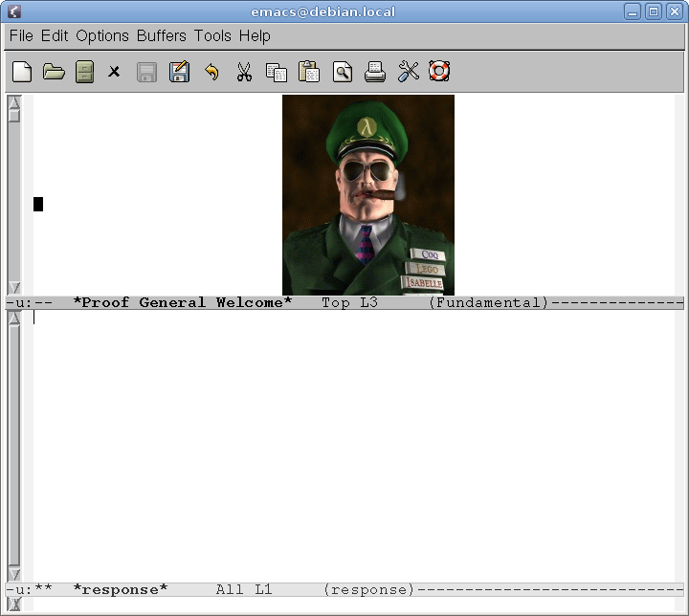
Task: Open help with lifebuoy icon
Action: (439, 72)
